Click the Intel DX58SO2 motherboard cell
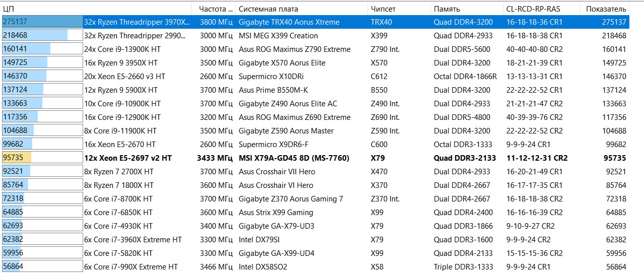The width and height of the screenshot is (644, 273). [x=262, y=267]
